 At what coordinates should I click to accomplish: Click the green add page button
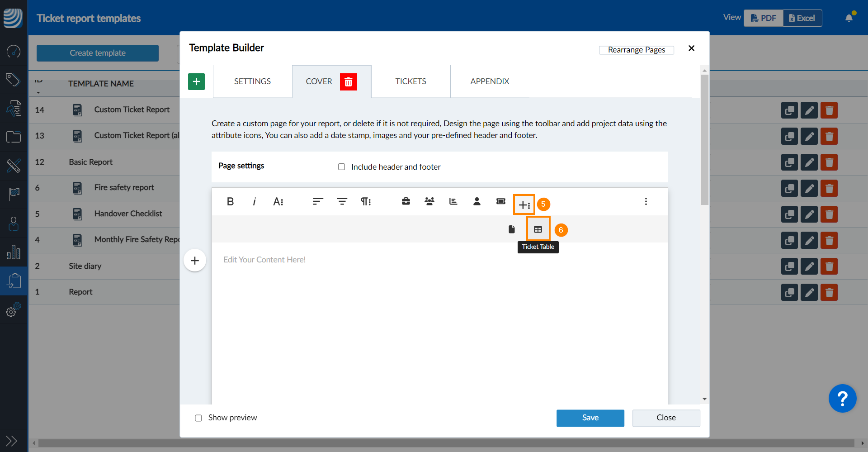tap(196, 82)
